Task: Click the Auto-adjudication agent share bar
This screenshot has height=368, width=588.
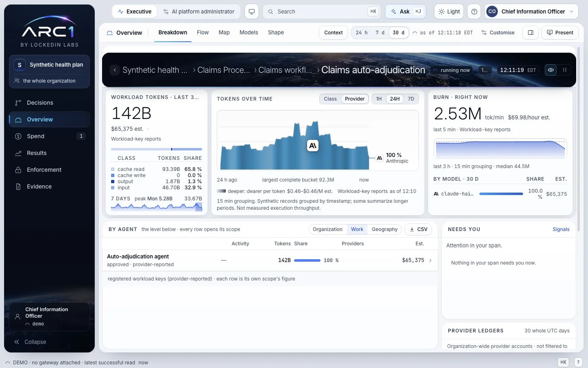Action: [x=307, y=260]
